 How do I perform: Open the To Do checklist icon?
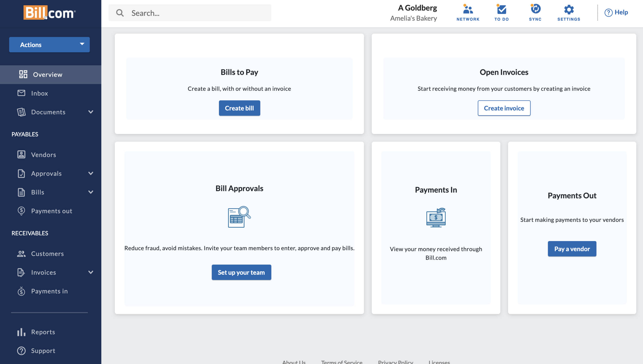coord(502,9)
